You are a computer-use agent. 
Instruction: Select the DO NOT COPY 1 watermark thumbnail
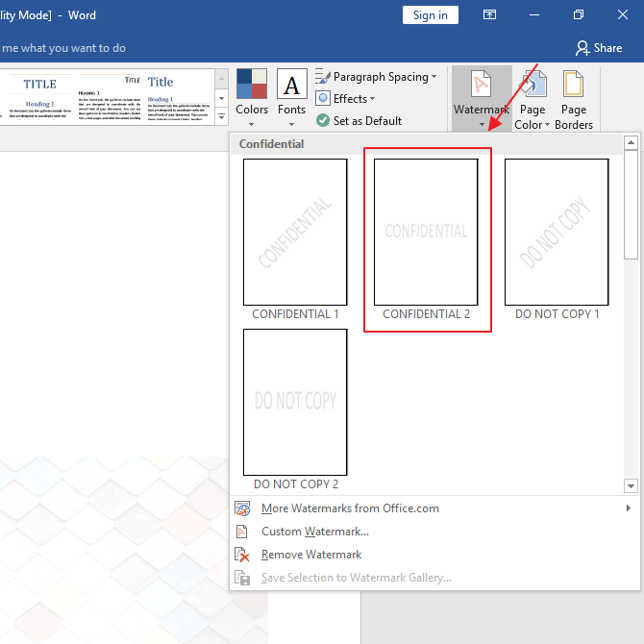pyautogui.click(x=557, y=232)
